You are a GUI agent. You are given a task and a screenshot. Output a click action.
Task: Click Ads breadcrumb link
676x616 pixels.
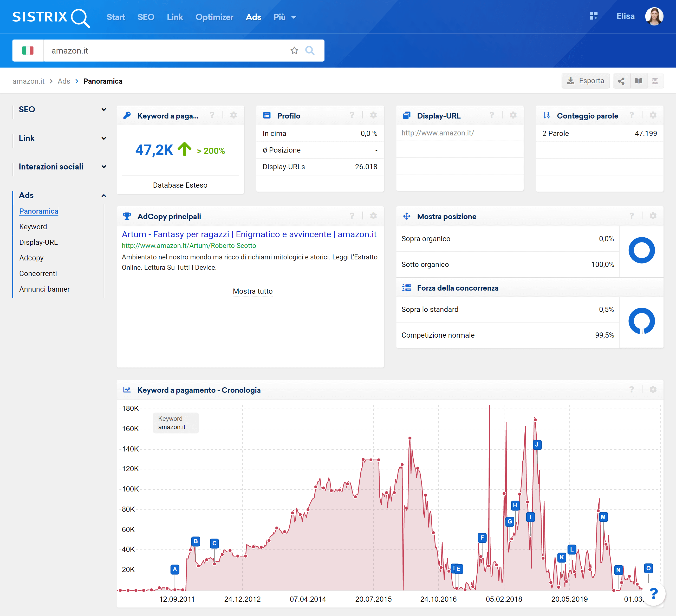(x=64, y=81)
